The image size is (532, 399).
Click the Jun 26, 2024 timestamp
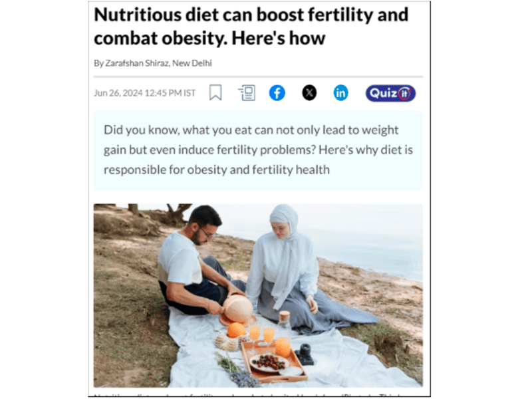(x=145, y=93)
